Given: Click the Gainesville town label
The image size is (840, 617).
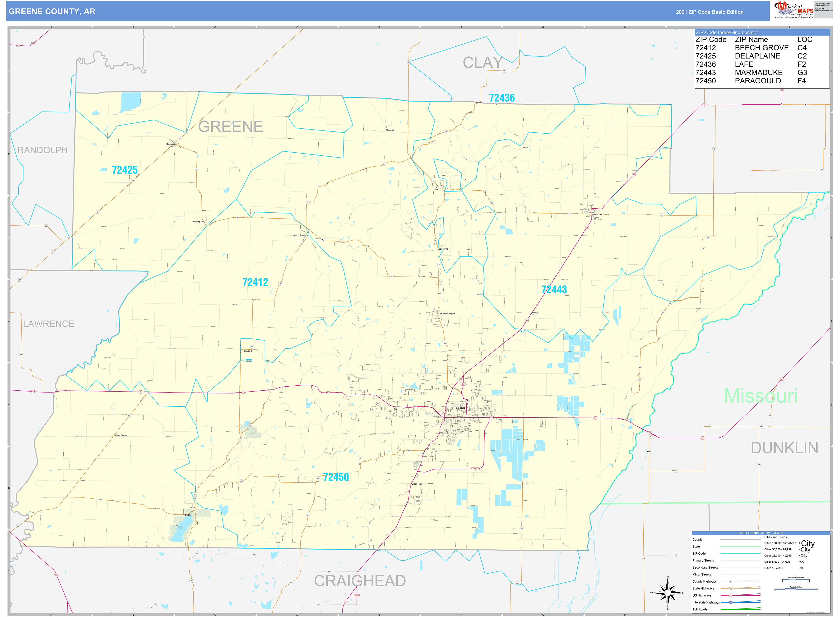Looking at the screenshot, I should point(443,249).
